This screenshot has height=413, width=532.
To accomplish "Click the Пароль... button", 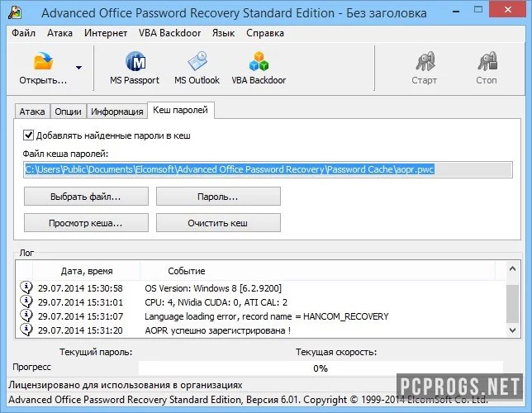I will (218, 197).
